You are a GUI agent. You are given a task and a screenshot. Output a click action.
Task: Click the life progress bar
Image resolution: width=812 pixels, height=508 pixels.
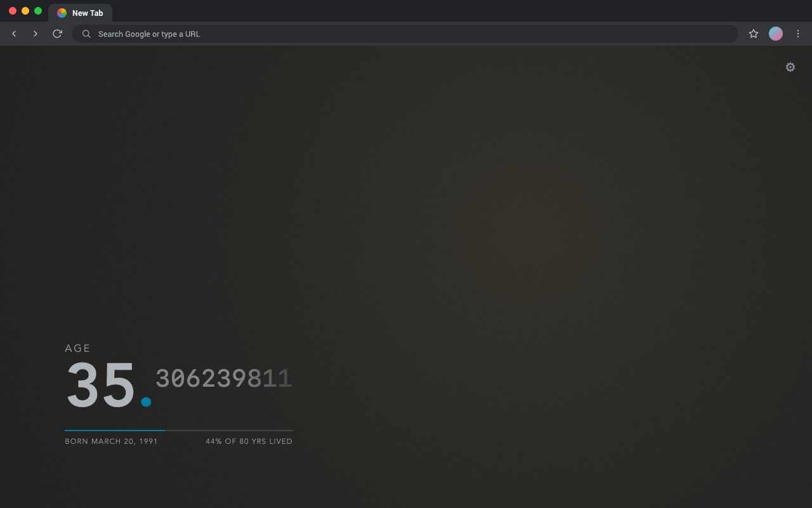pos(179,431)
